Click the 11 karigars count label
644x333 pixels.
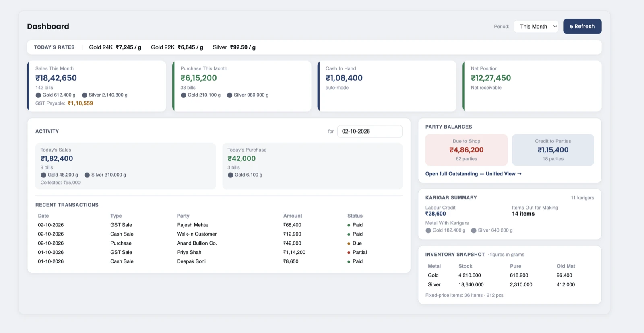point(582,198)
